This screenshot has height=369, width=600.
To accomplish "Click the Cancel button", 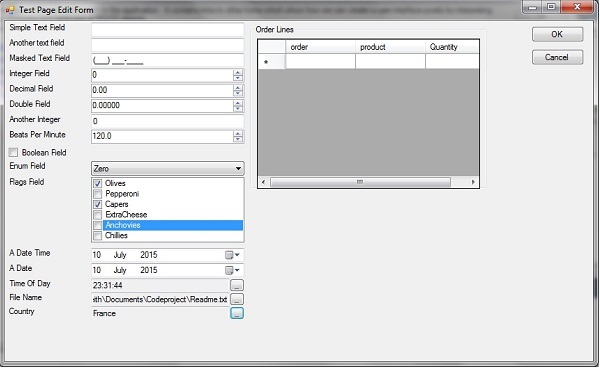I will [x=557, y=57].
